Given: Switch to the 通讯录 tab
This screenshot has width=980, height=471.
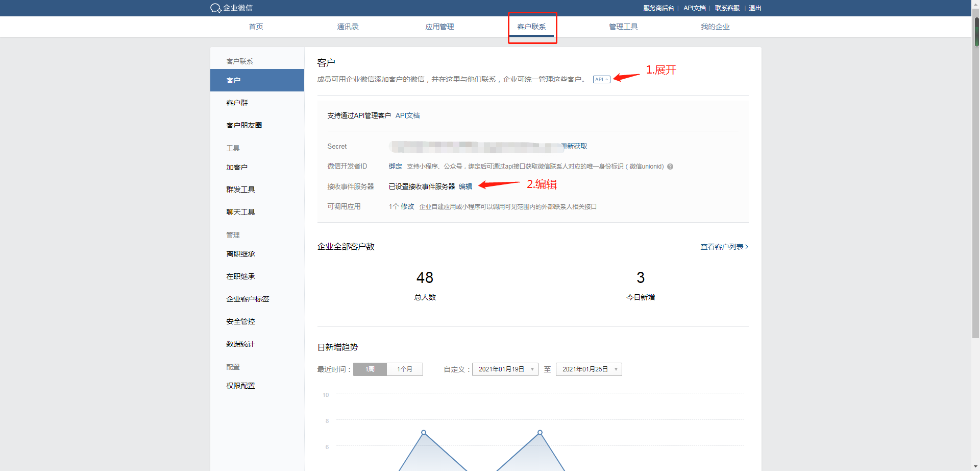Looking at the screenshot, I should click(x=348, y=27).
